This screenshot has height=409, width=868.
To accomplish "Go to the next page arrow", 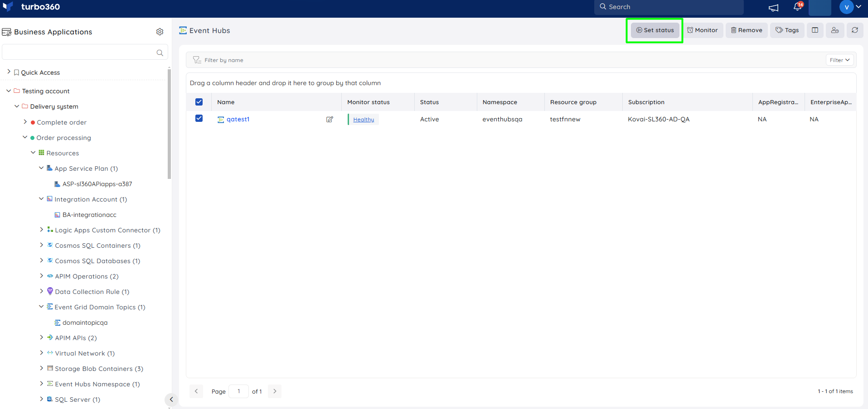I will tap(275, 391).
